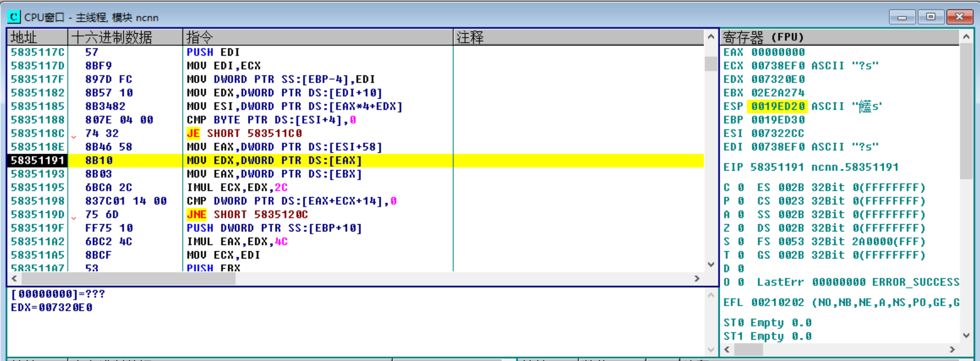Viewport: 980px width, 361px height.
Task: Toggle the S flag bit
Action: [x=741, y=242]
